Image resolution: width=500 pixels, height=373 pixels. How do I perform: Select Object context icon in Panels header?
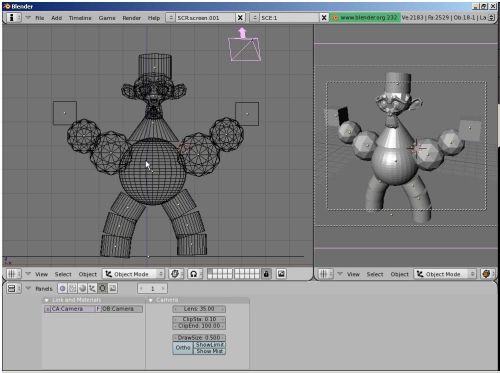(x=92, y=288)
